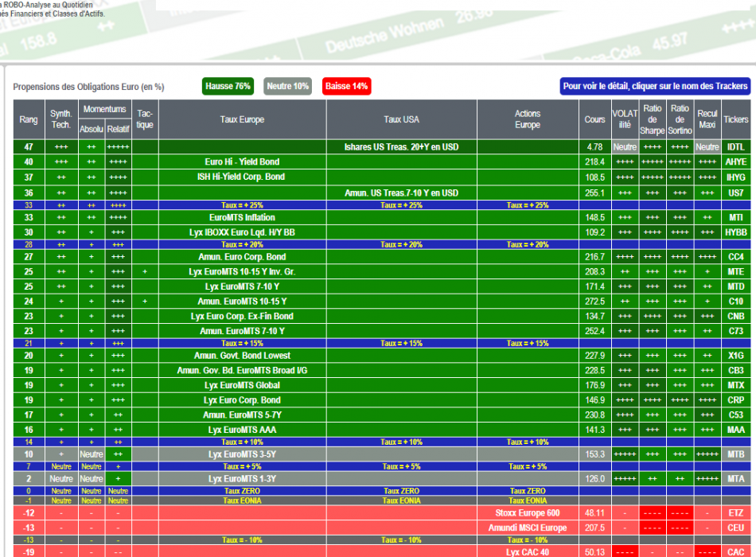Click the Neutre 10% grey badge
Screen dimensions: 756x557
287,86
